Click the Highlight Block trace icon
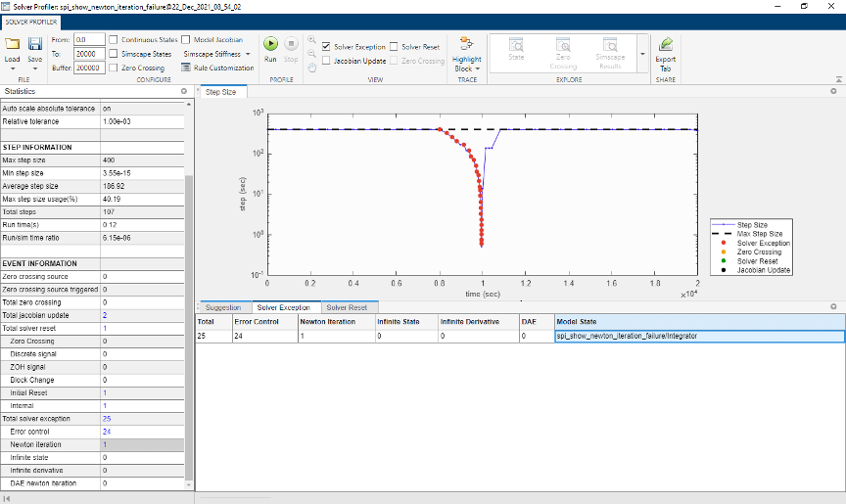Viewport: 846px width, 504px height. tap(466, 45)
